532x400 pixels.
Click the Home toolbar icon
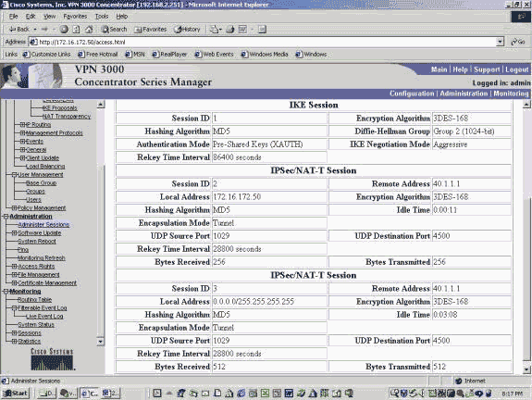89,30
